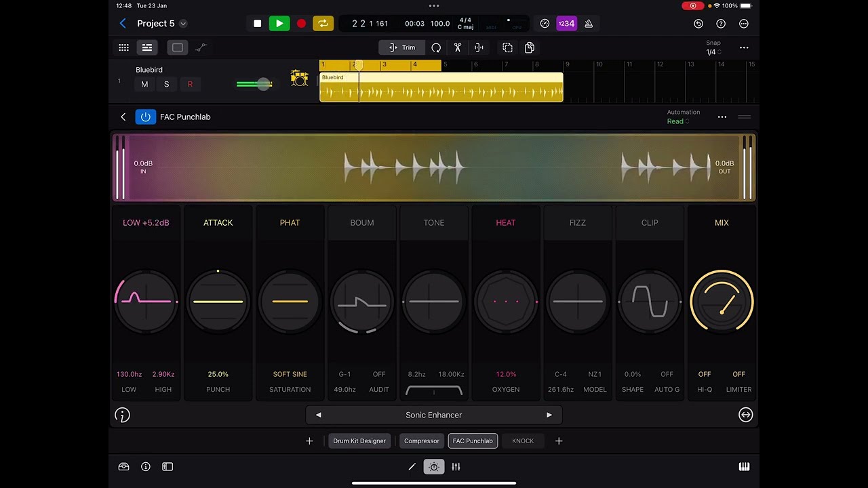Click bar 5 on the ruler
This screenshot has height=488, width=868.
pyautogui.click(x=446, y=64)
